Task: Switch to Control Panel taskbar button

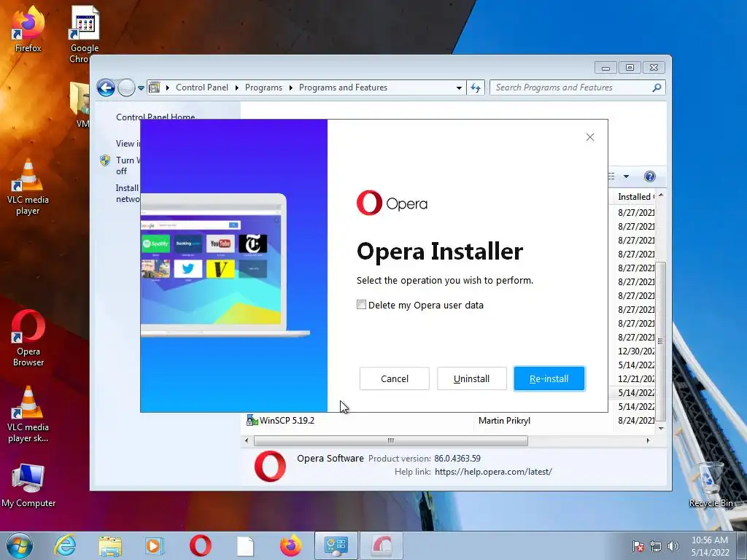Action: tap(336, 545)
